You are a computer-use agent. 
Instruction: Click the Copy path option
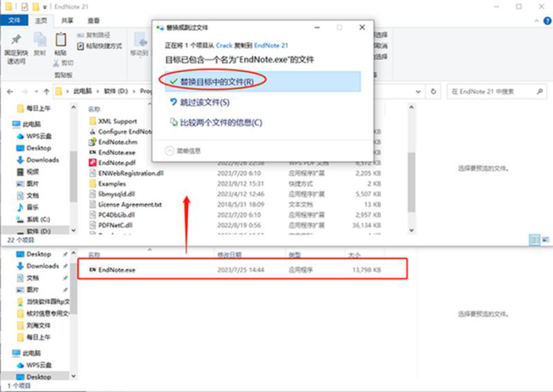click(93, 35)
